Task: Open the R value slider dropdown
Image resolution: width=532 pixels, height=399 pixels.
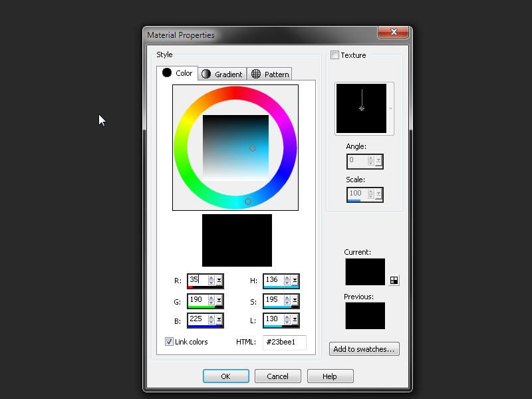Action: [x=219, y=281]
